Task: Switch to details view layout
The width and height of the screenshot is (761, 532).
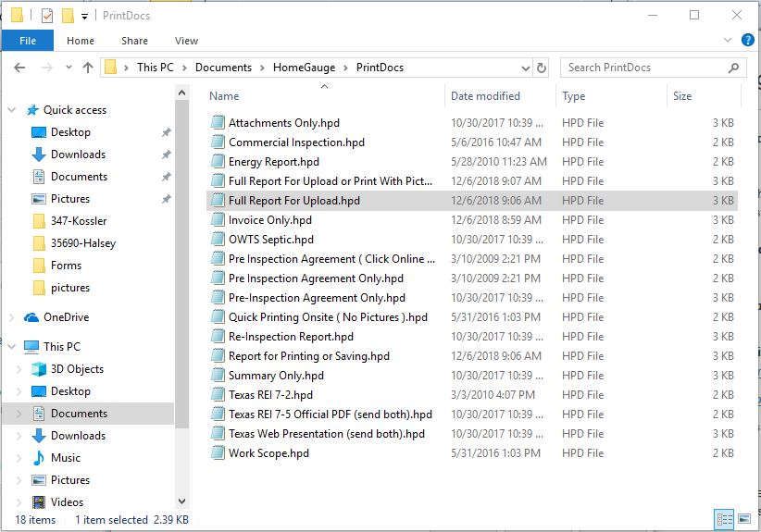Action: pyautogui.click(x=724, y=519)
